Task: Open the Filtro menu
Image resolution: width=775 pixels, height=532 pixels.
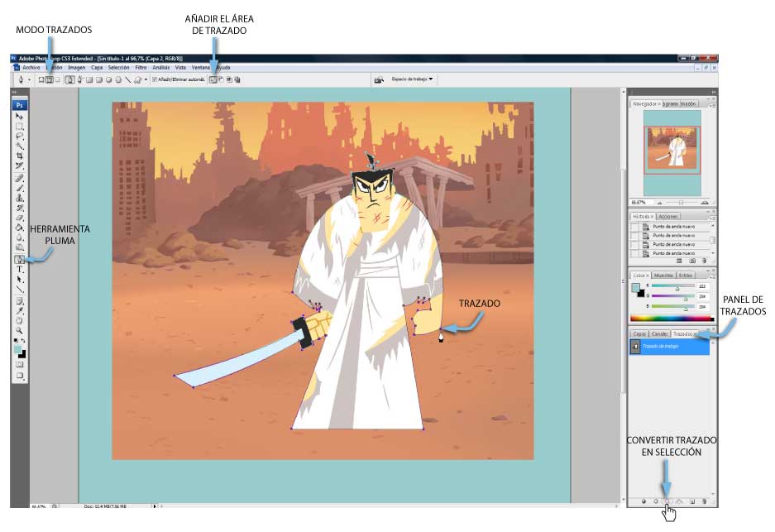Action: tap(141, 67)
